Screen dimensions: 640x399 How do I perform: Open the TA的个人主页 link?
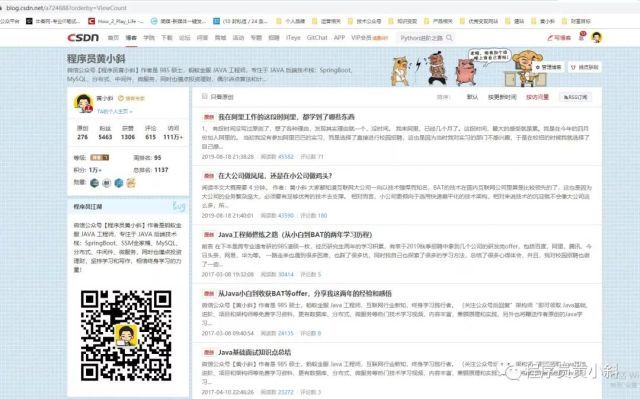coord(114,111)
